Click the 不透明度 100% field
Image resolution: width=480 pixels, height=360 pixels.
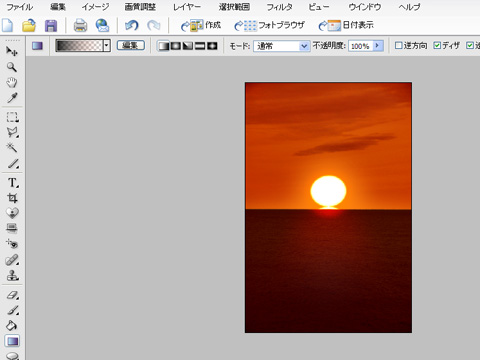360,46
